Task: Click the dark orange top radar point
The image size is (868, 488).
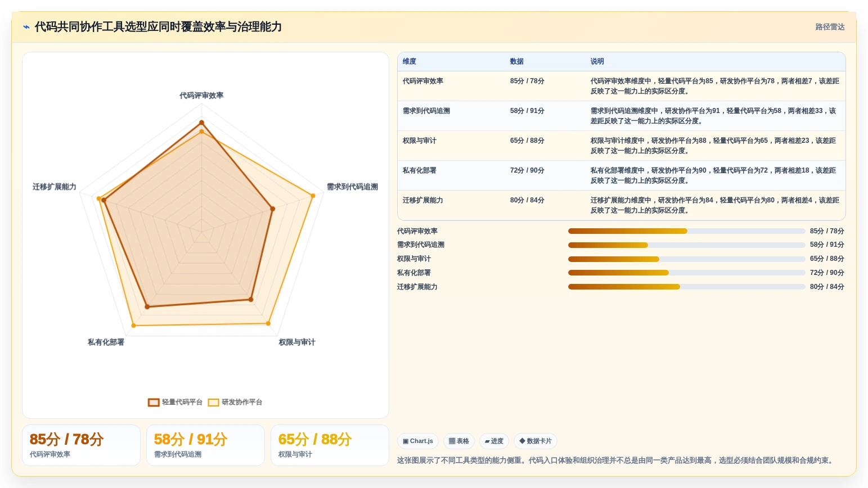Action: click(x=201, y=123)
